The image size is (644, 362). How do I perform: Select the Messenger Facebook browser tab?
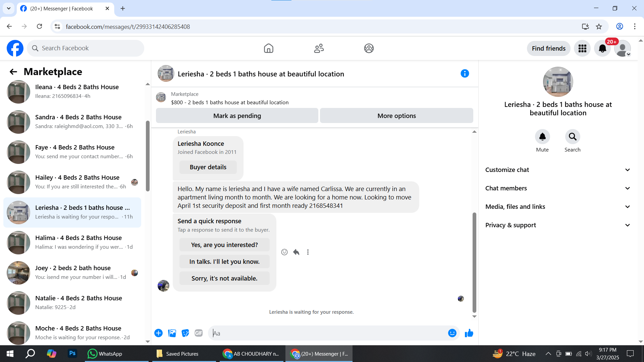pyautogui.click(x=65, y=8)
